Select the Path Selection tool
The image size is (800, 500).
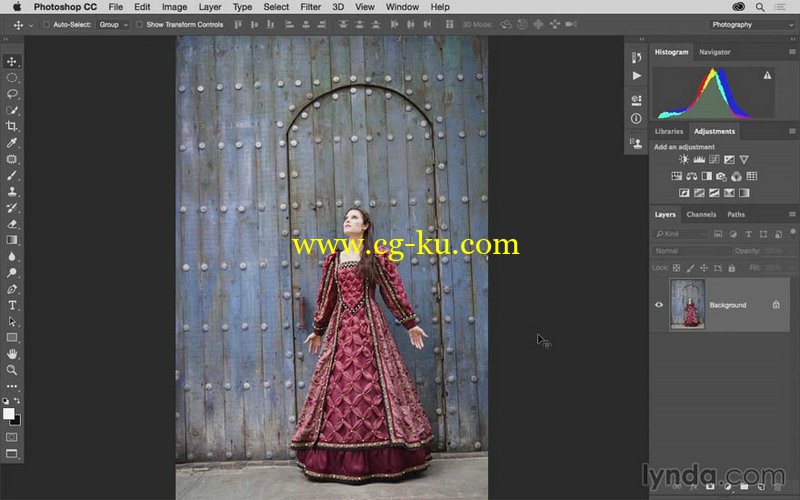11,321
